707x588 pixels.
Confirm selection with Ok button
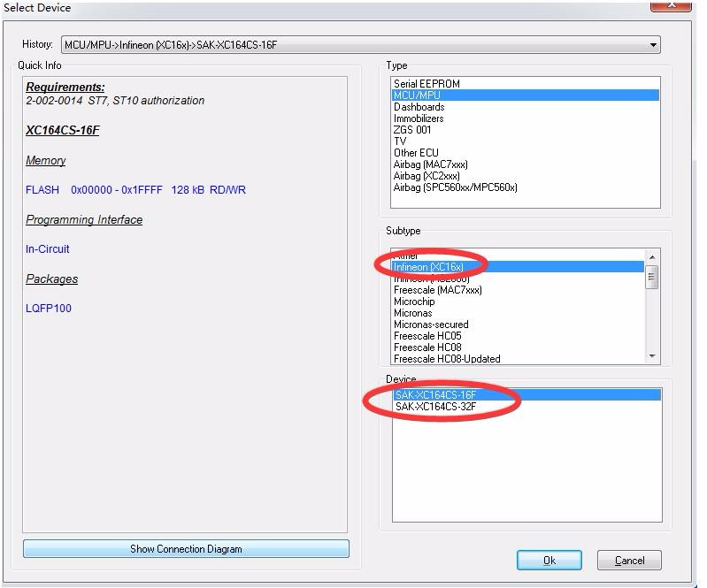tap(549, 560)
